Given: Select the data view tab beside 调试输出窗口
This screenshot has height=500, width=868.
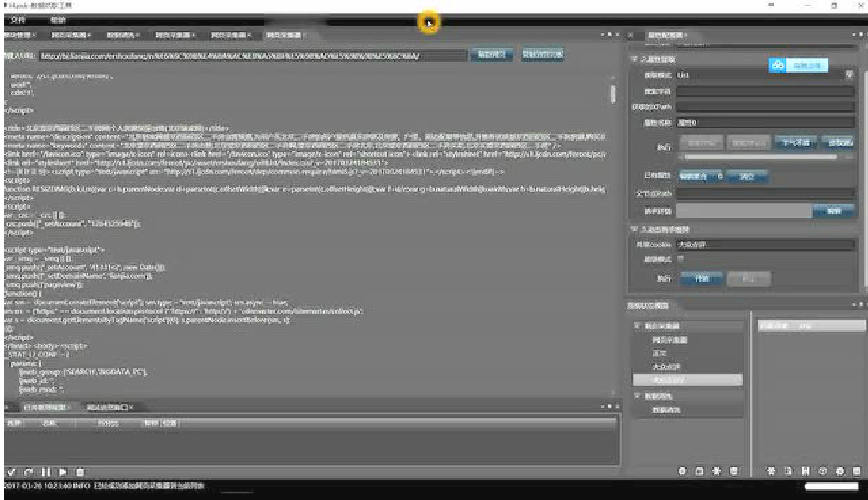Looking at the screenshot, I should point(46,407).
